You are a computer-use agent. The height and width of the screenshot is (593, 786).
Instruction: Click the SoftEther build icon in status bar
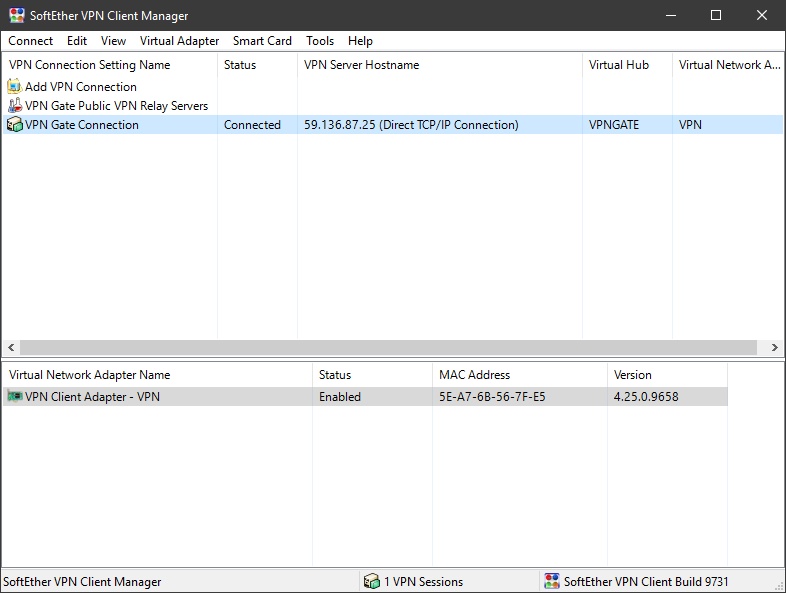coord(552,581)
